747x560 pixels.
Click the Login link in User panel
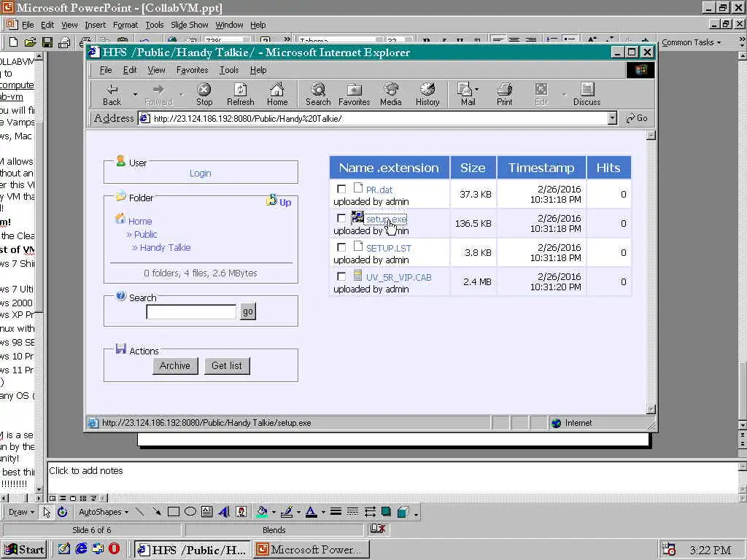click(x=200, y=174)
